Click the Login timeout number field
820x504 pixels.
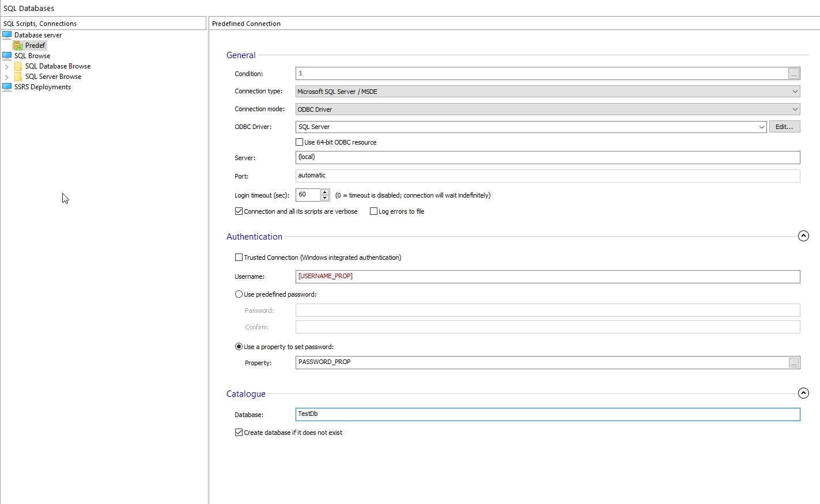(308, 195)
